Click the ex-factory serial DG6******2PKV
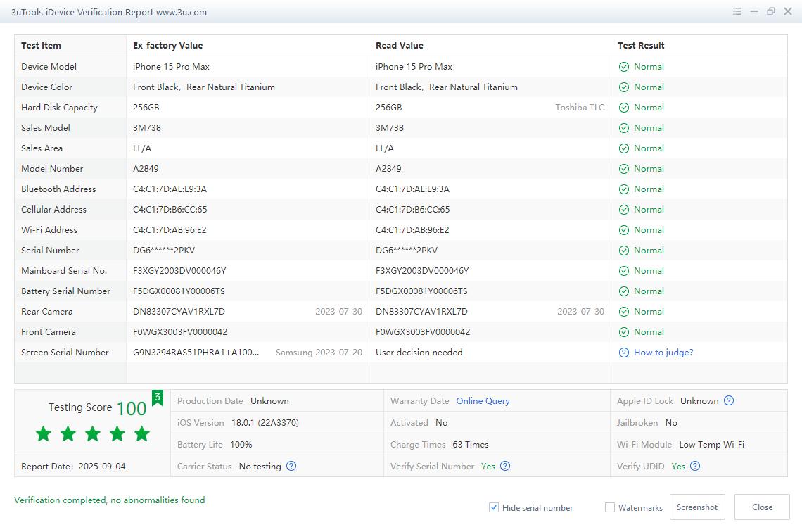Viewport: 802px width, 532px height. 164,250
